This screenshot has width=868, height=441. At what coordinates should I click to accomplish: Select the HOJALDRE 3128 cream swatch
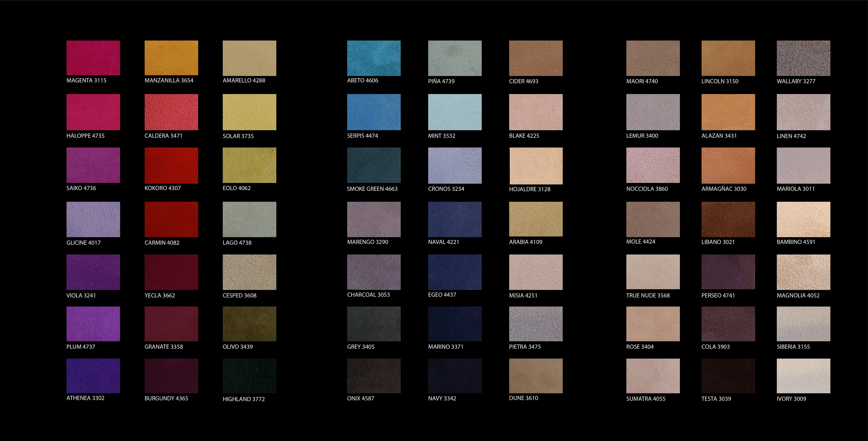(536, 165)
